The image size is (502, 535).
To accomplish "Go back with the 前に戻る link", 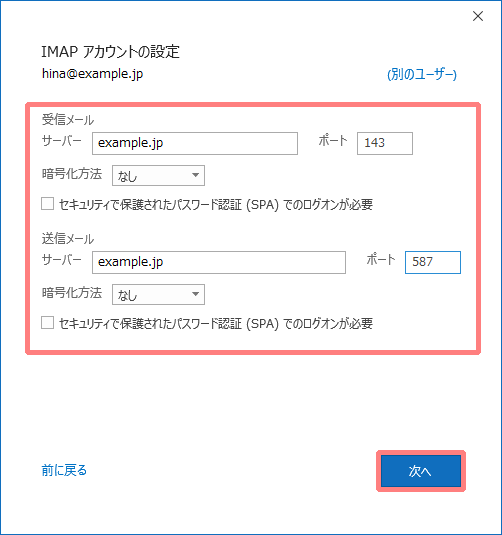I will 64,470.
